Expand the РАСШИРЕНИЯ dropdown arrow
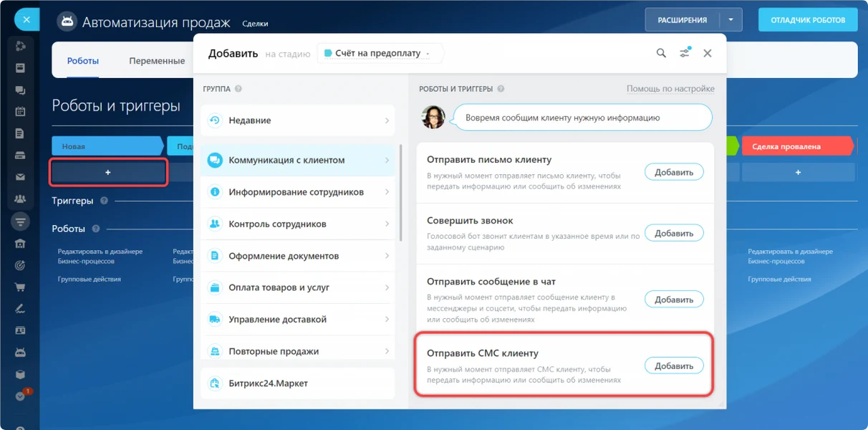Screen dimensions: 868x430 point(730,20)
